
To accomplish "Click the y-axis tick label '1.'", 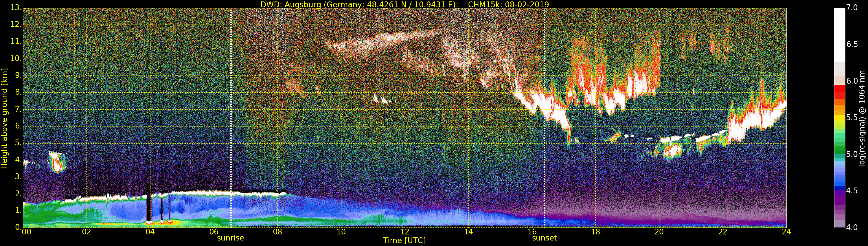I will tap(18, 210).
